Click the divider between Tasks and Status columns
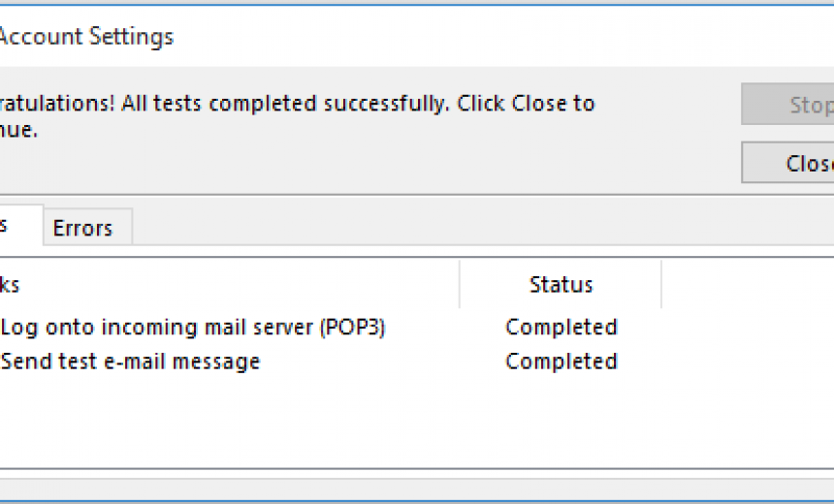This screenshot has height=504, width=834. 460,284
